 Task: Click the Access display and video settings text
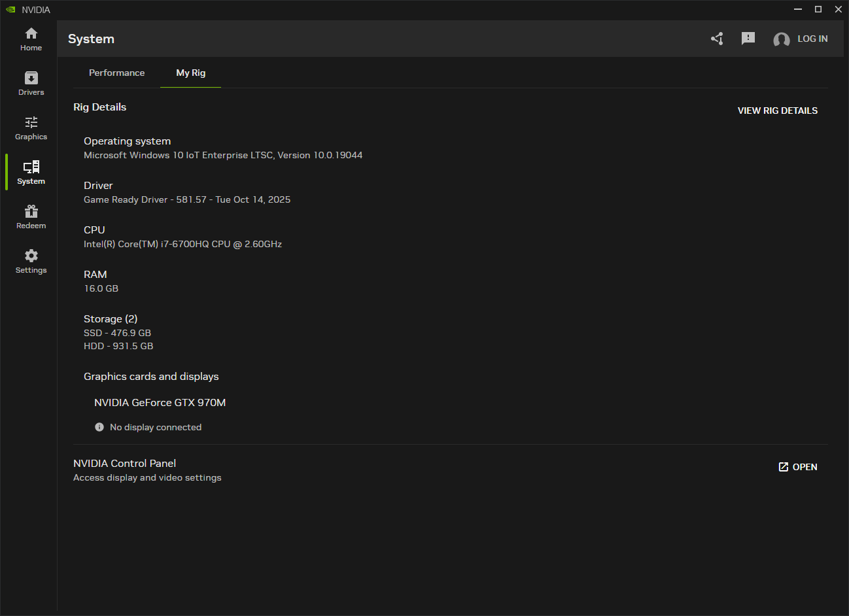pyautogui.click(x=147, y=477)
